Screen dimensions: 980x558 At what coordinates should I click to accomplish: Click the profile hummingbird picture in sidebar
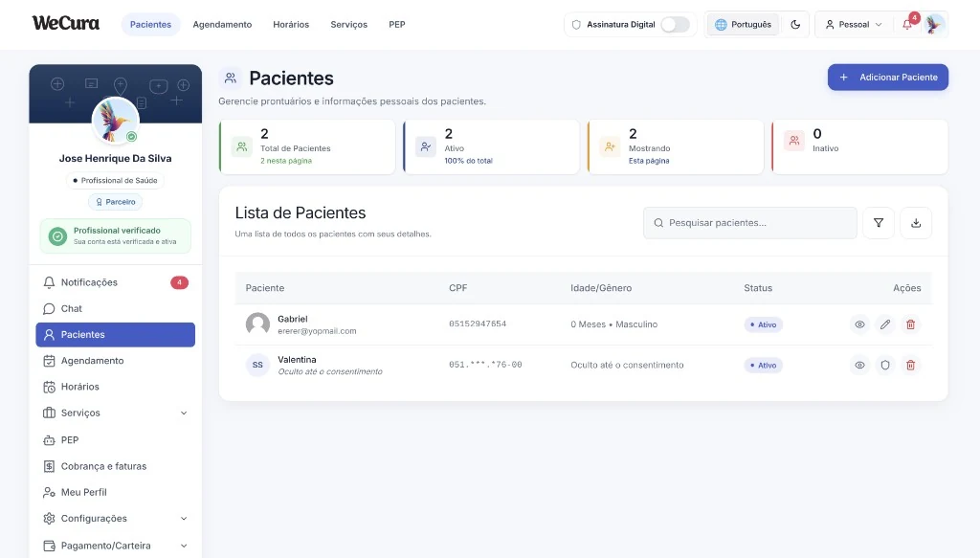[x=115, y=120]
